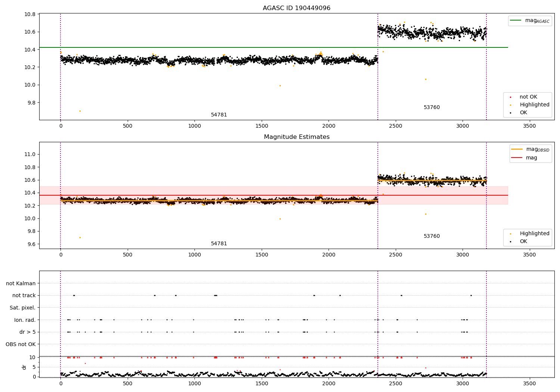This screenshot has width=560, height=392.
Task: Select the red 'mag' legend entry
Action: click(x=524, y=158)
